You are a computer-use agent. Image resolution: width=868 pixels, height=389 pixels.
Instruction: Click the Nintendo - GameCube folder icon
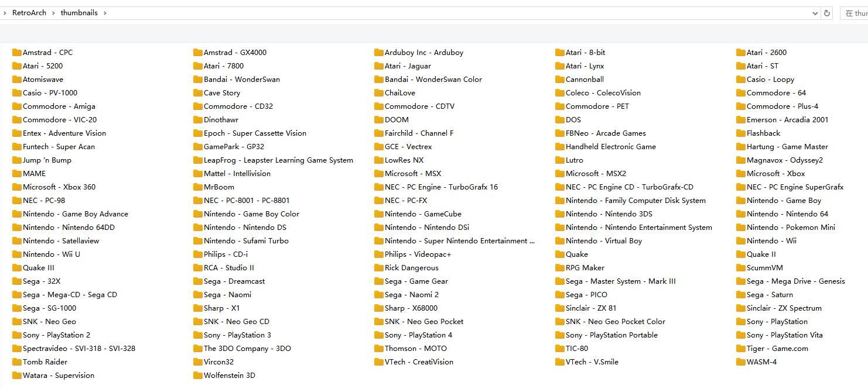click(x=378, y=214)
